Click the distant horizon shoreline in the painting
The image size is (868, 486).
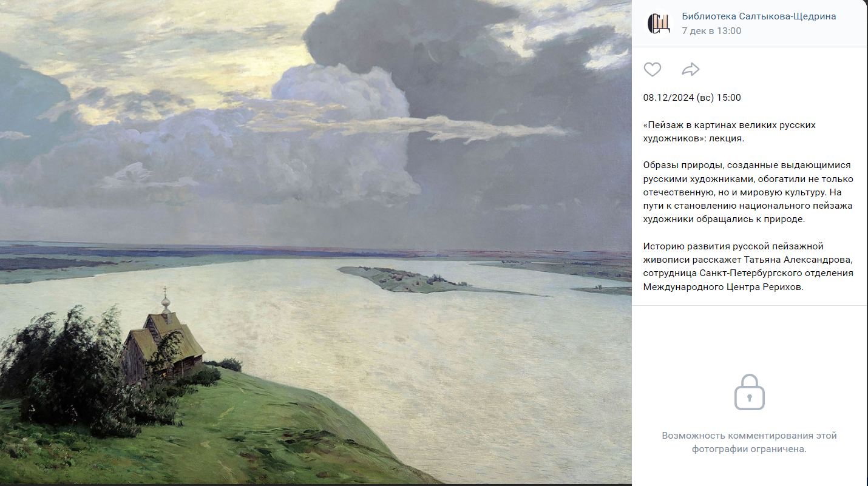click(316, 250)
